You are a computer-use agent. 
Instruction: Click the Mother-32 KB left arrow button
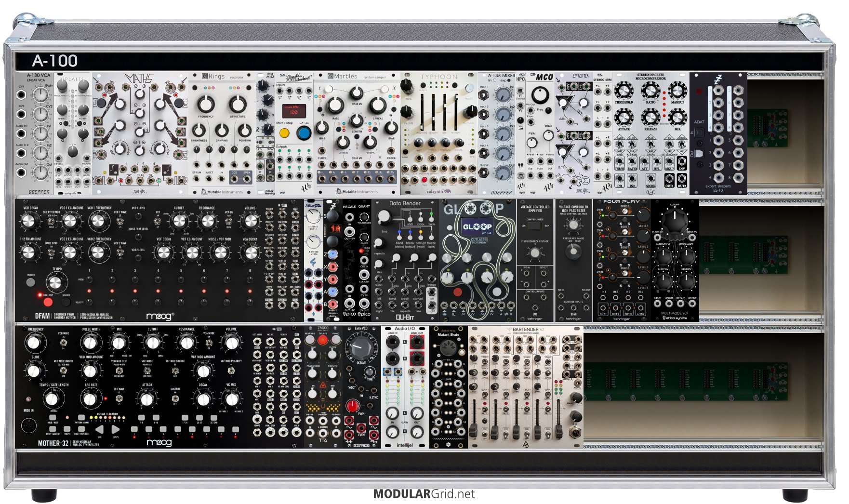pyautogui.click(x=99, y=429)
